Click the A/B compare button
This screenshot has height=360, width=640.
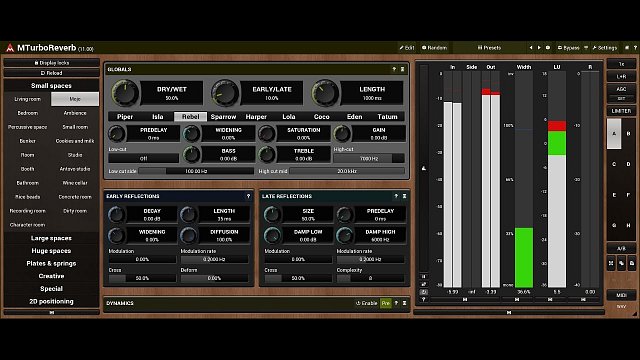coord(621,249)
